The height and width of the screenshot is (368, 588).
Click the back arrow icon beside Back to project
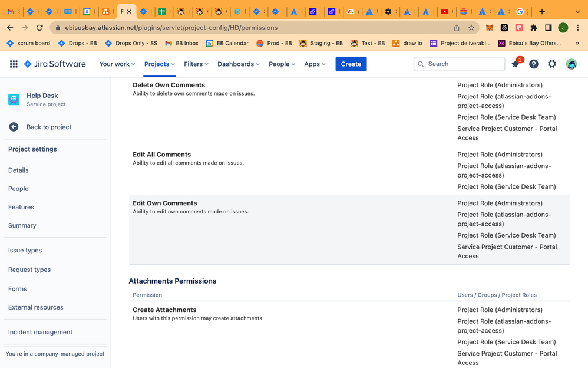pos(14,127)
